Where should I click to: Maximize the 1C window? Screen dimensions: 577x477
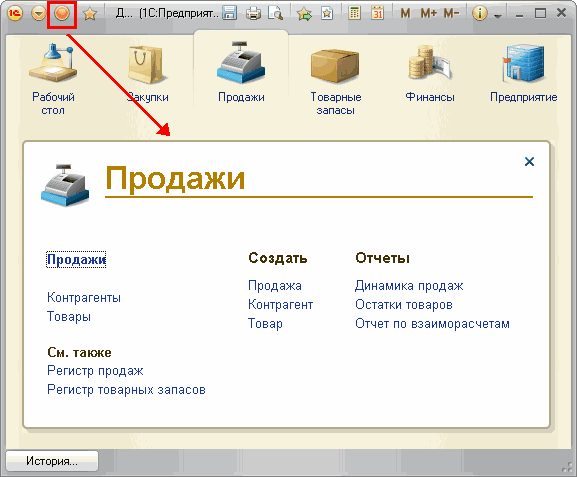(x=540, y=14)
